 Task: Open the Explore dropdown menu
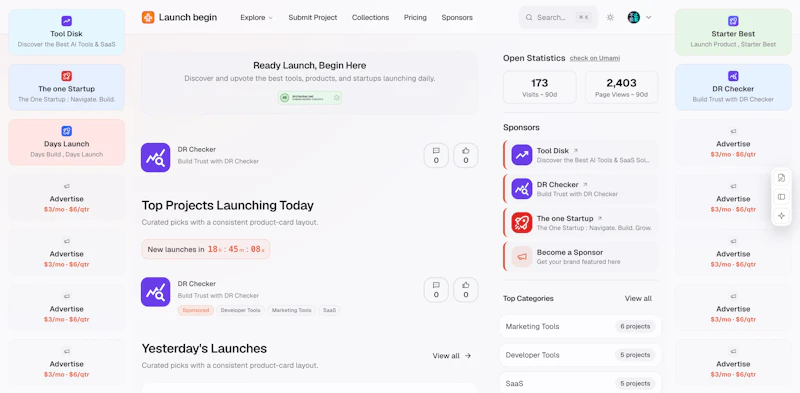pyautogui.click(x=257, y=17)
